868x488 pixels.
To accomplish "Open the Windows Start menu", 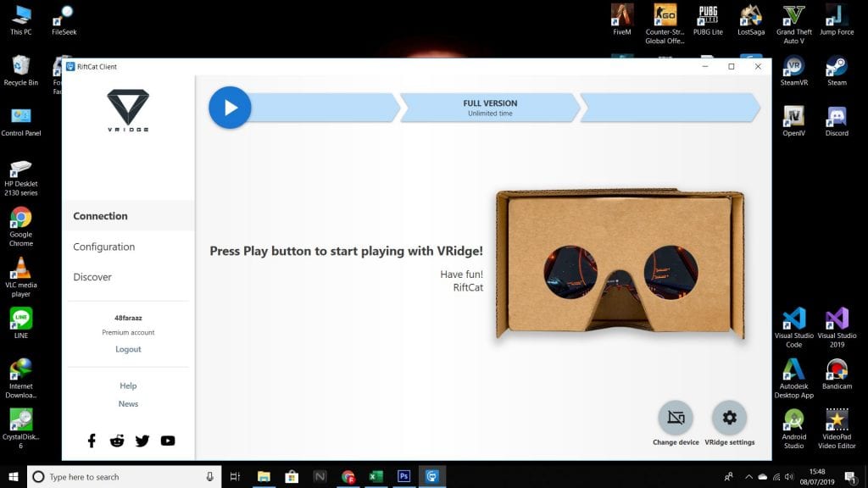I will click(x=14, y=476).
